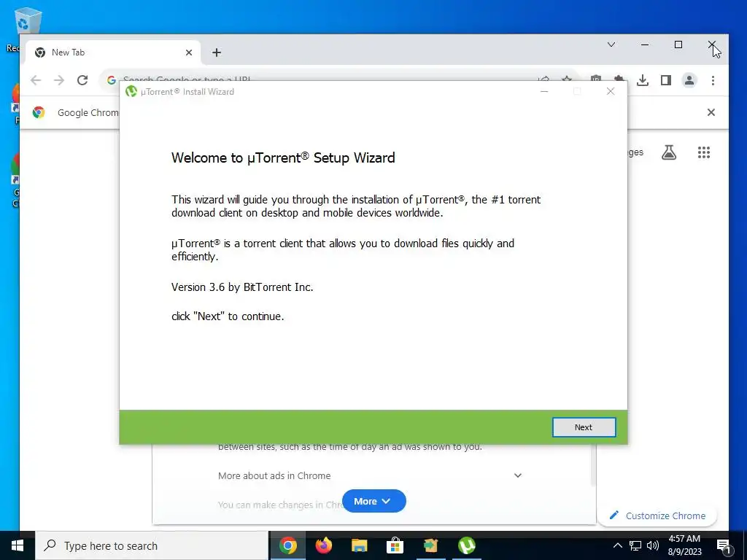The width and height of the screenshot is (747, 560).
Task: Minimize the µTorrent Install Wizard window
Action: [x=544, y=91]
